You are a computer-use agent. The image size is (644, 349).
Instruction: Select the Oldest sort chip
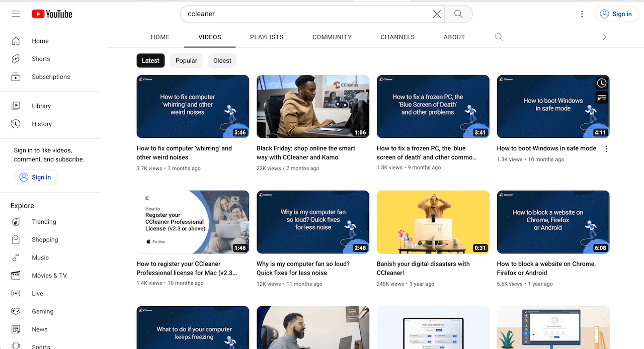click(x=222, y=60)
